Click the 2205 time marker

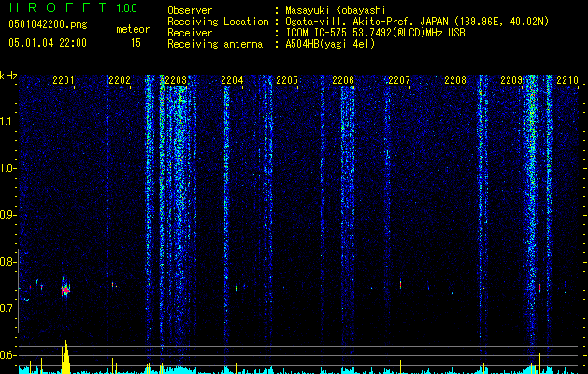[287, 79]
